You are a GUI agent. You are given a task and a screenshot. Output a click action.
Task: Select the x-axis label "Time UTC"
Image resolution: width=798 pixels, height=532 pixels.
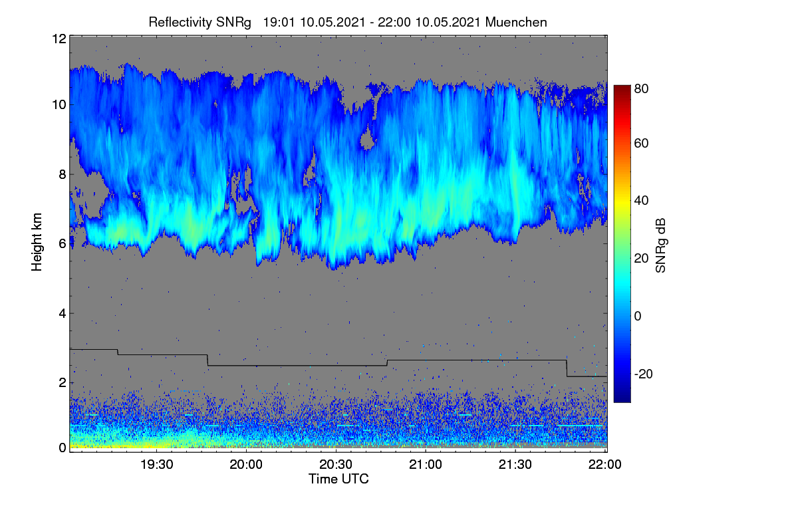click(x=338, y=479)
